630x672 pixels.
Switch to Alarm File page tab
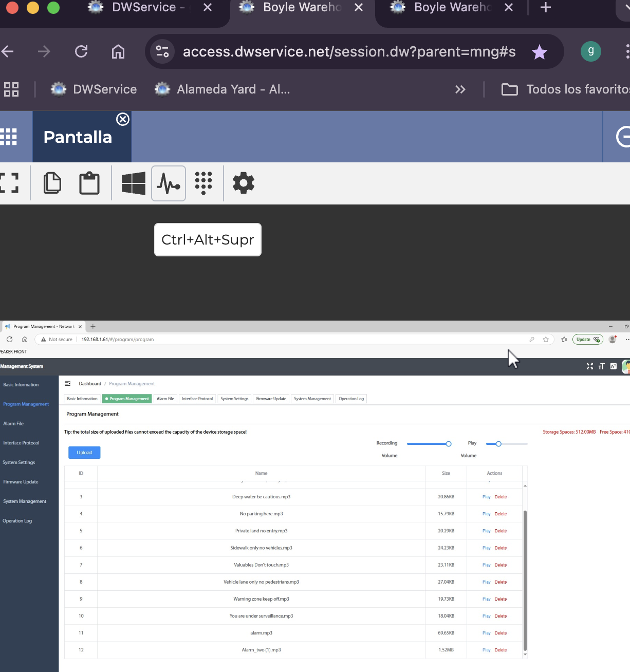click(x=165, y=399)
